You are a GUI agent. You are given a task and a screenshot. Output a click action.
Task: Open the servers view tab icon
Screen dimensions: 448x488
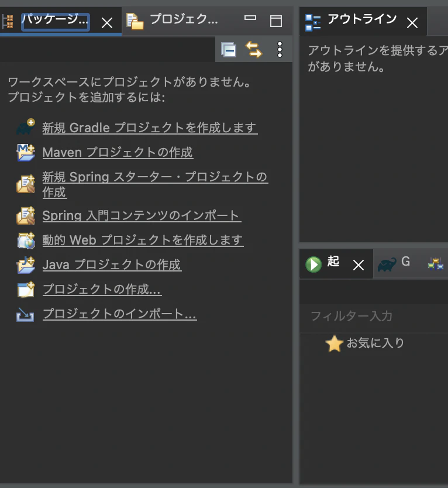[436, 264]
